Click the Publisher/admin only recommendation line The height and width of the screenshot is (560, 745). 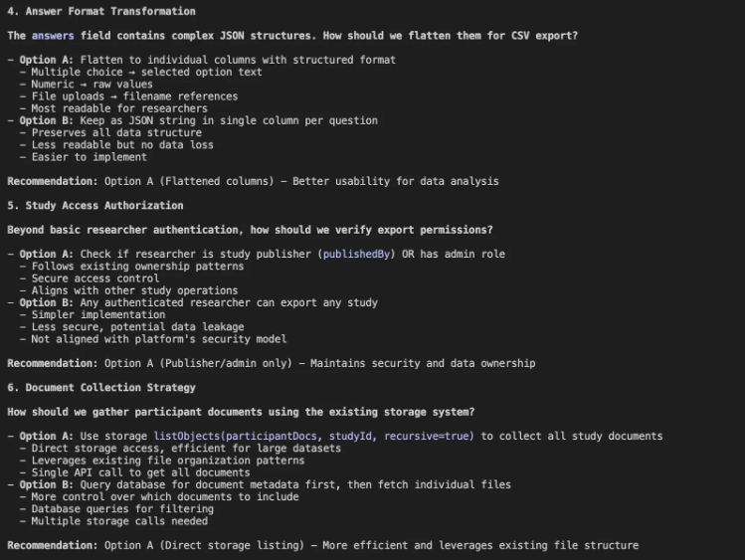pos(271,363)
